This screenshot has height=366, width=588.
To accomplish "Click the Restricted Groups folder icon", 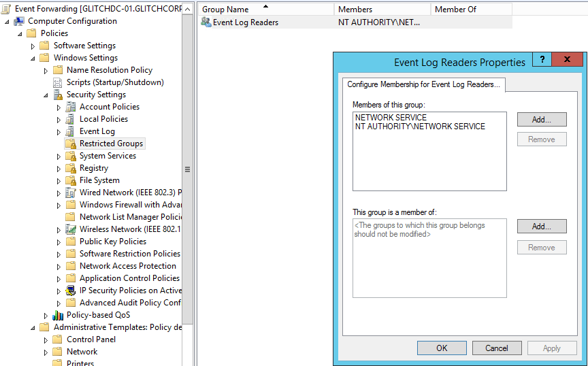I will pos(71,144).
